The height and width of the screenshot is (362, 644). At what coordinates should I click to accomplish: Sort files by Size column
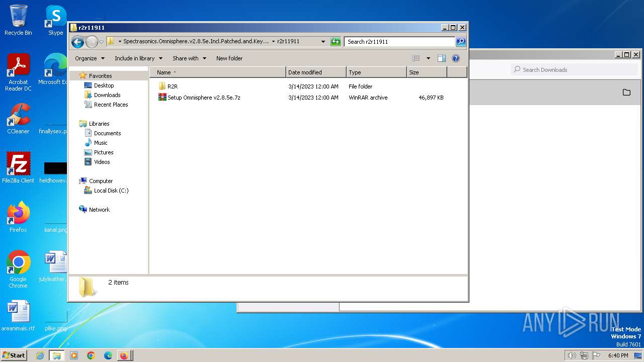pos(427,72)
